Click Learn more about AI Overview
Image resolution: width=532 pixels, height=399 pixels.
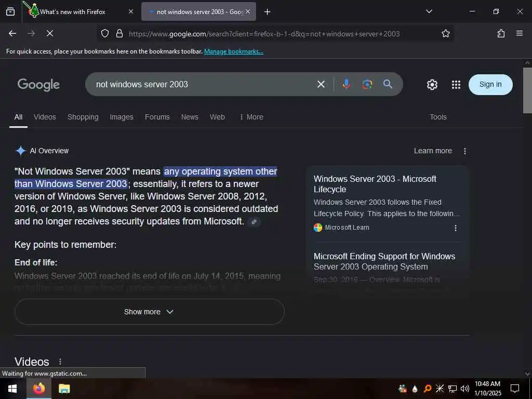click(x=433, y=151)
